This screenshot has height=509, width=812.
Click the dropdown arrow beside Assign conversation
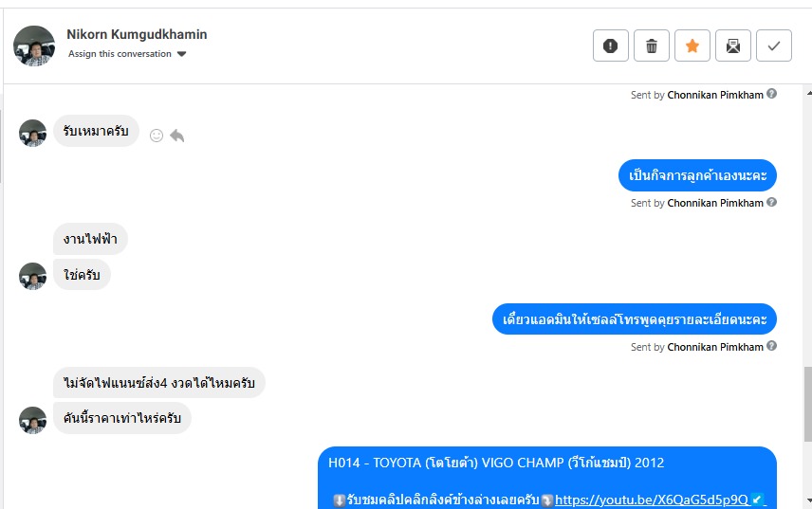[181, 54]
